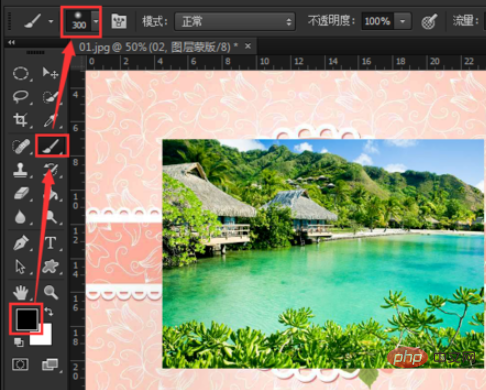Reset to default black and white colors
Viewport: 486px width, 390px height.
click(x=19, y=342)
